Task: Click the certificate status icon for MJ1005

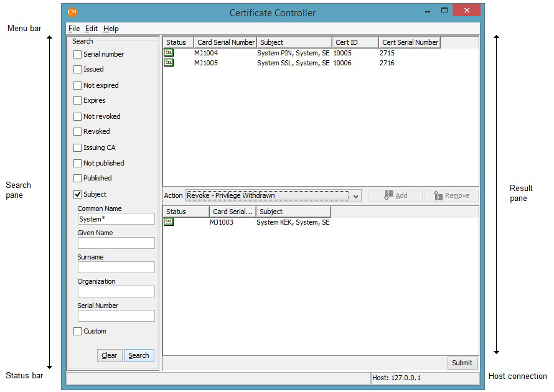Action: [x=169, y=63]
